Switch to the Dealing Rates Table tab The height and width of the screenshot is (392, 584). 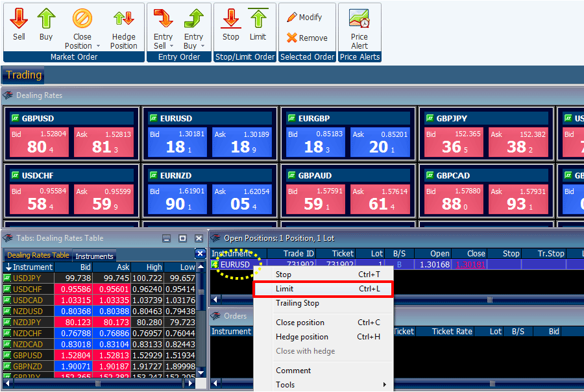[x=38, y=256]
